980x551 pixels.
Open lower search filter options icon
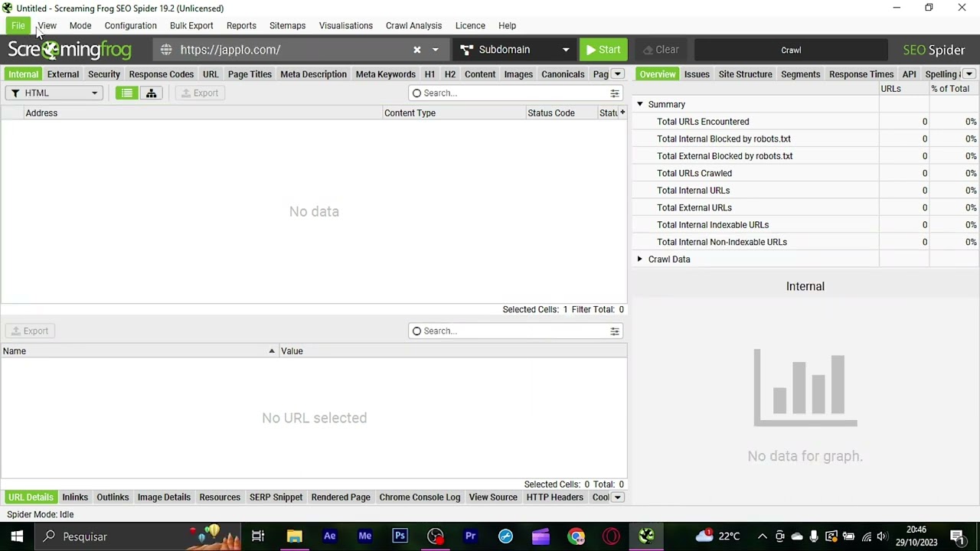(x=614, y=331)
